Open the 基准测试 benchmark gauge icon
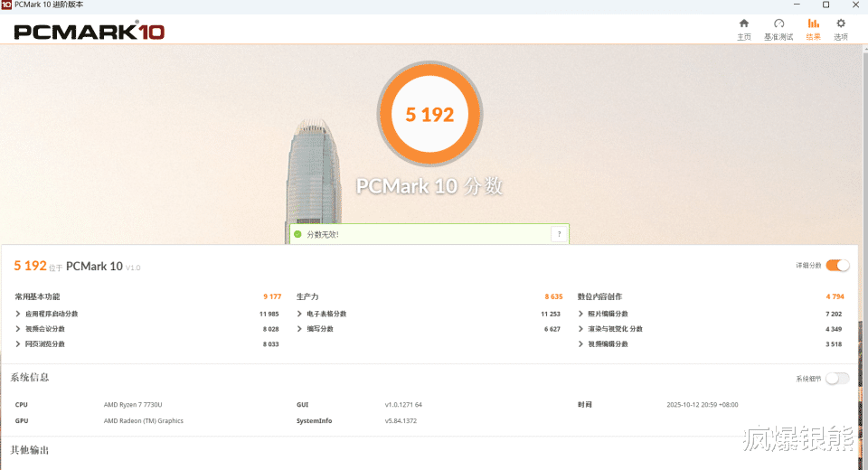Screen dimensions: 868x470 coord(778,29)
